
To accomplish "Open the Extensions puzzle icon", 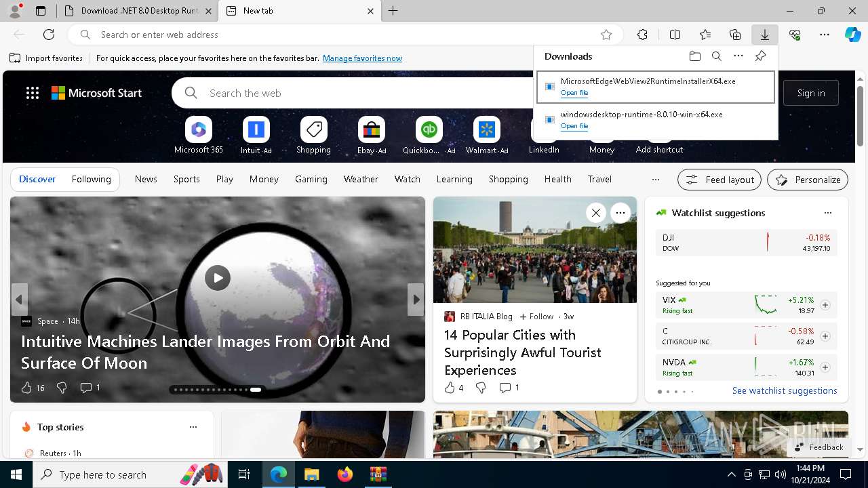I will pyautogui.click(x=643, y=35).
